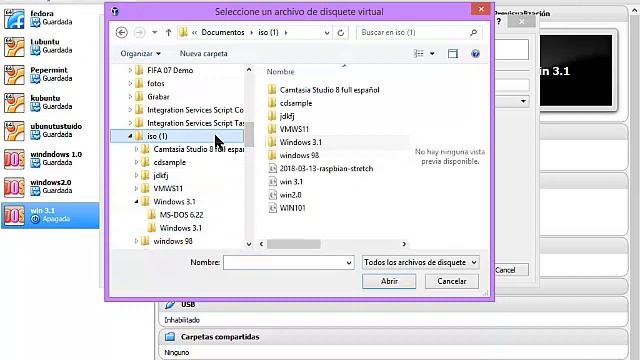Select win 3.1 disk image file
Screen dimensions: 640x360
[291, 182]
